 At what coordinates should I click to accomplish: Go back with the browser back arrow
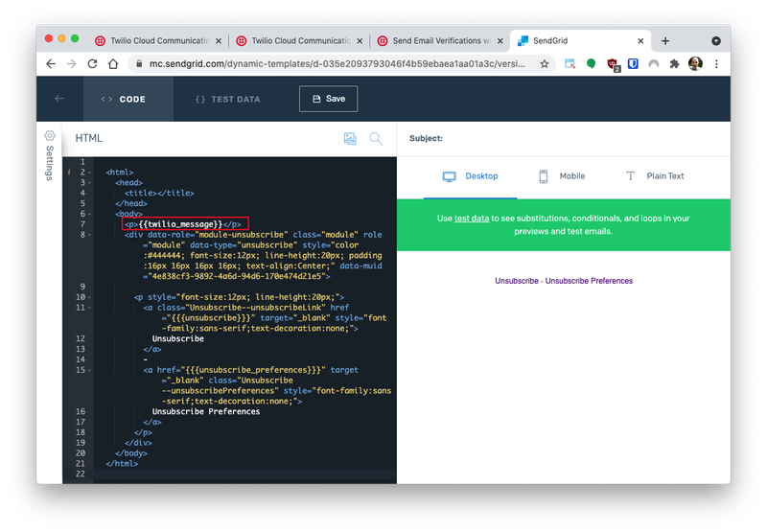(x=51, y=64)
